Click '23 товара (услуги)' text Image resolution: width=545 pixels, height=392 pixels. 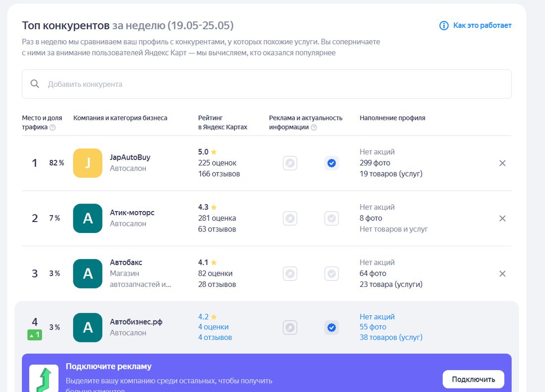tap(391, 284)
